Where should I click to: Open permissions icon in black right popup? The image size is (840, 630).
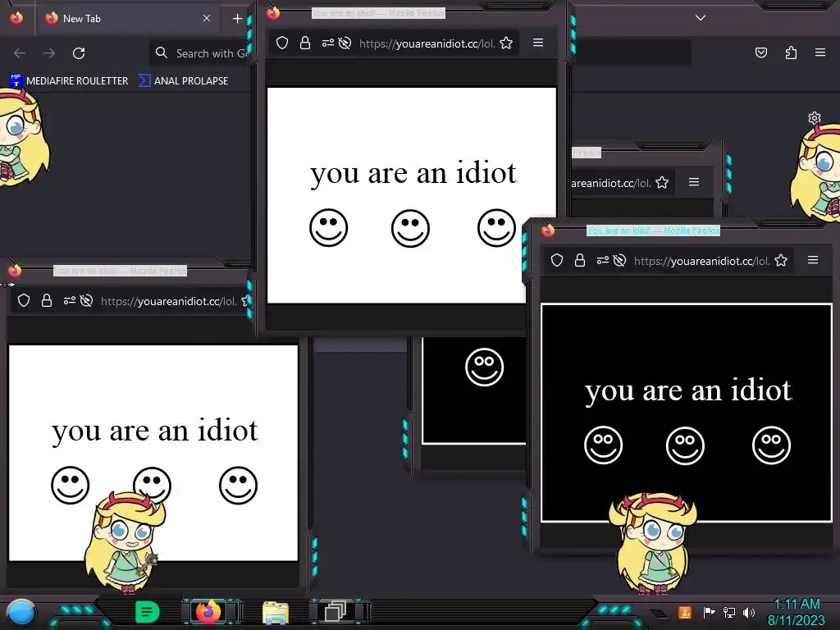click(x=603, y=260)
